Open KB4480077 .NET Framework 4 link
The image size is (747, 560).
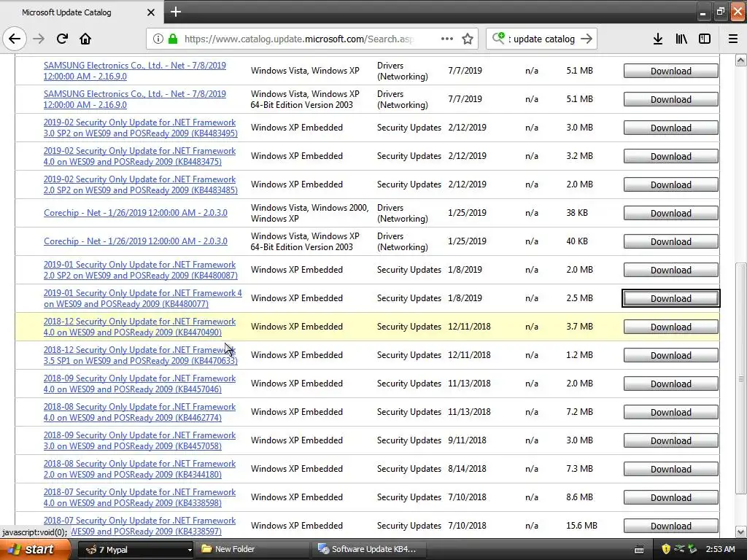pos(143,298)
